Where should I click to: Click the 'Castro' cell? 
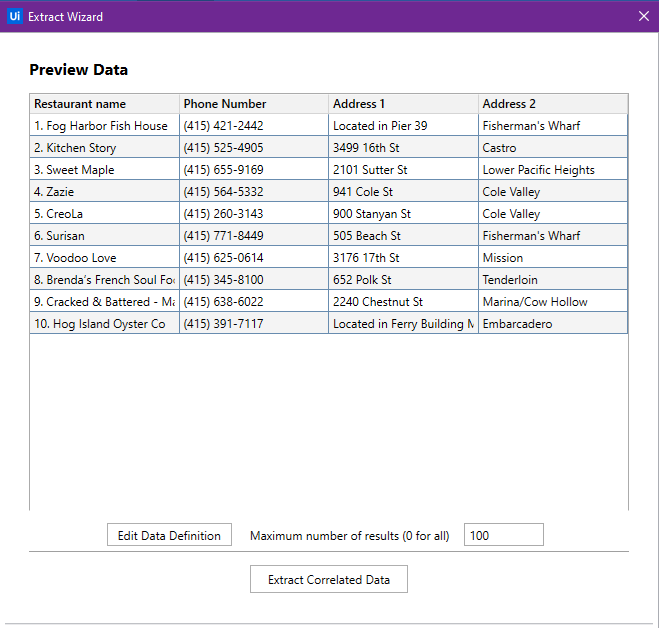coord(553,148)
